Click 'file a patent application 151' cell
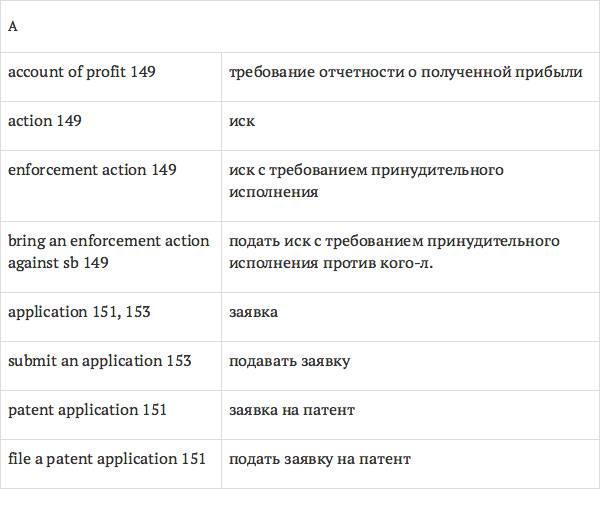This screenshot has width=600, height=509. (x=107, y=459)
